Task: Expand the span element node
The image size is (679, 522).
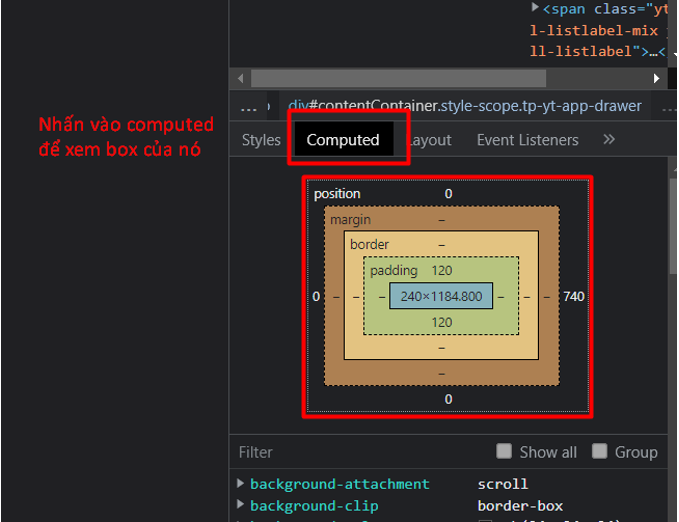Action: tap(535, 7)
